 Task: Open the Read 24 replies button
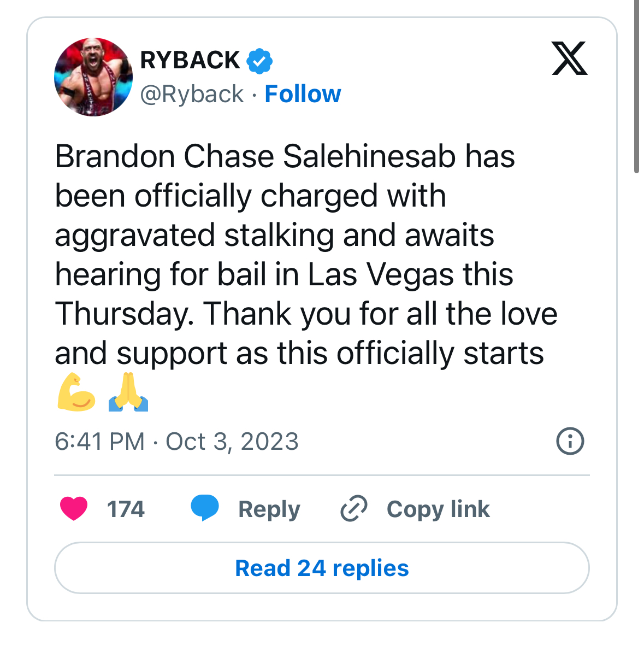tap(322, 568)
